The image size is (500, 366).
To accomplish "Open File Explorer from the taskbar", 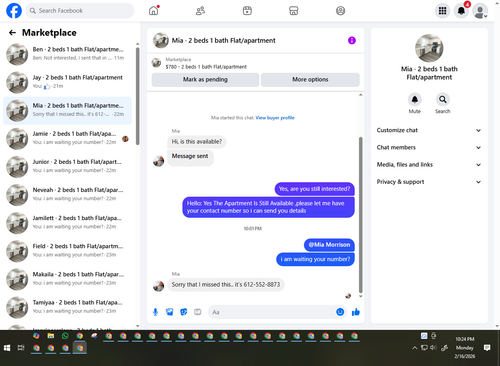I will 51,336.
